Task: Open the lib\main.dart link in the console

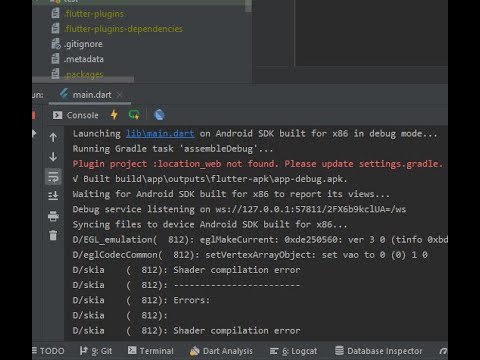Action: [160, 134]
